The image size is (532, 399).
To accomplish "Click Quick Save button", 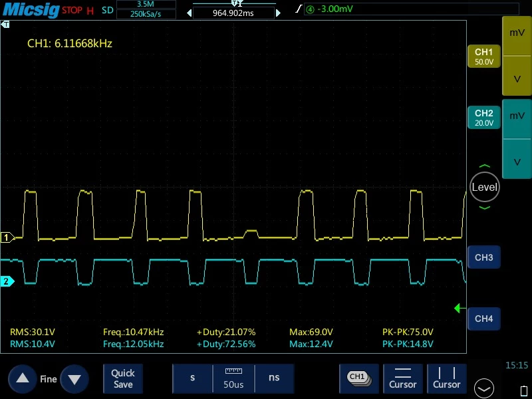I will click(x=123, y=378).
